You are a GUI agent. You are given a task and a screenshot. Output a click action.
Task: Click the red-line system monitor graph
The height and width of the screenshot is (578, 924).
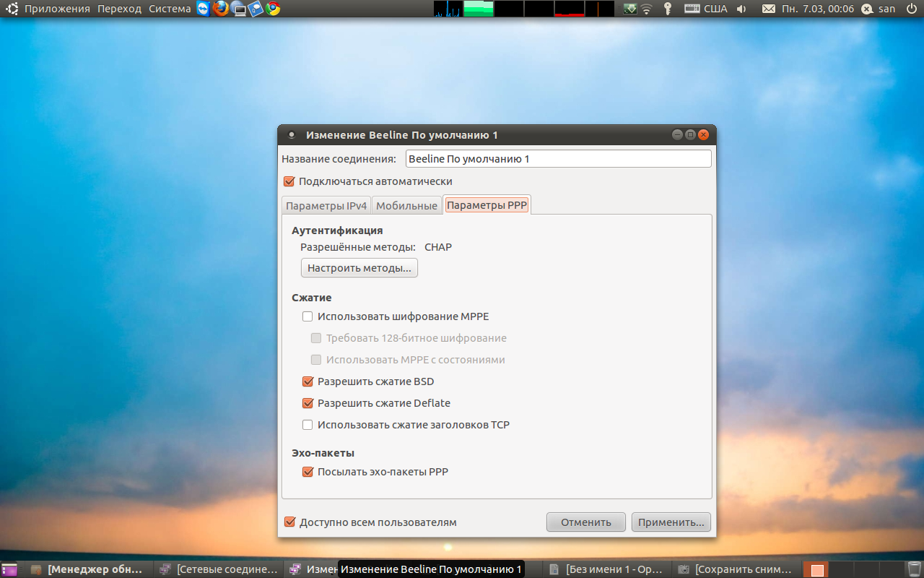point(569,9)
